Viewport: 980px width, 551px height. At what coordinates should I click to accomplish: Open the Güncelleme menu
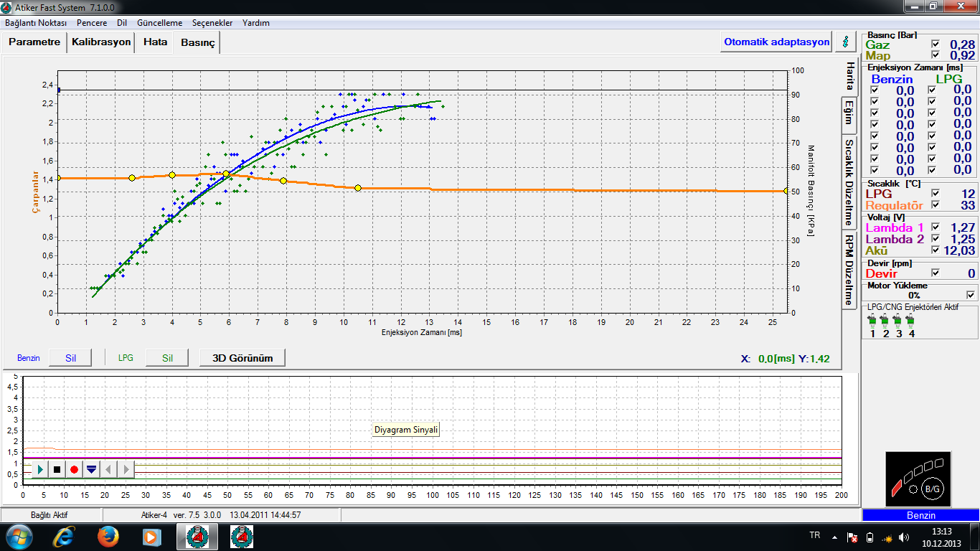159,23
